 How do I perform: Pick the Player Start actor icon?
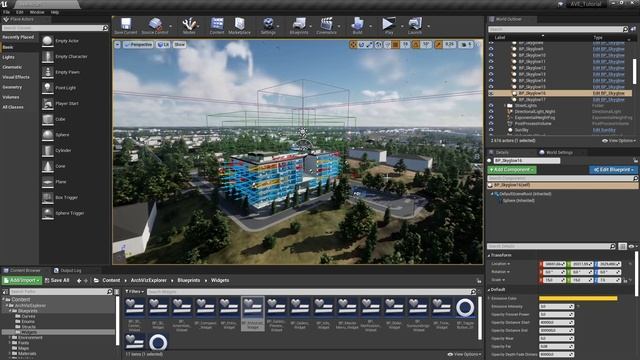(47, 103)
